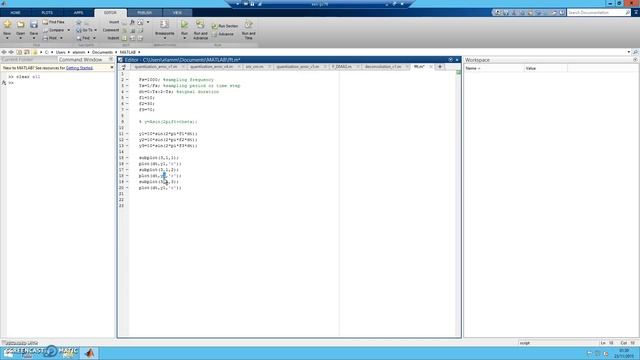
Task: Click in the Search Documentation field
Action: pos(598,13)
